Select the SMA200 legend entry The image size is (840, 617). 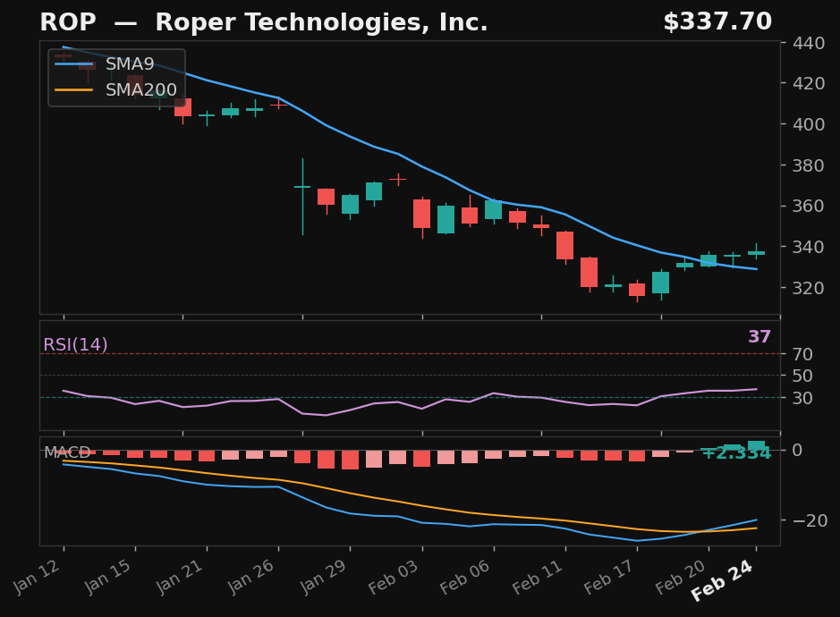click(x=115, y=90)
